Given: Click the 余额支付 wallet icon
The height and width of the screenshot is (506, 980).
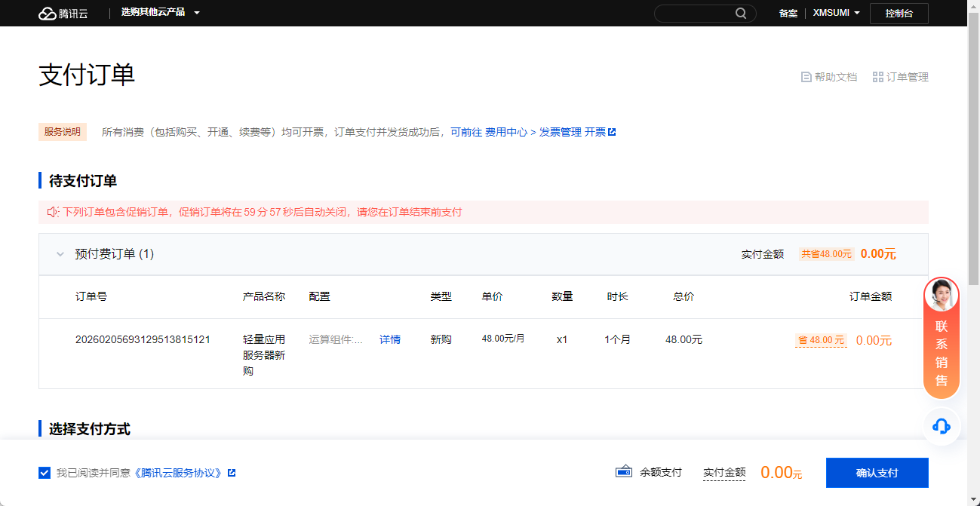Looking at the screenshot, I should pos(623,472).
